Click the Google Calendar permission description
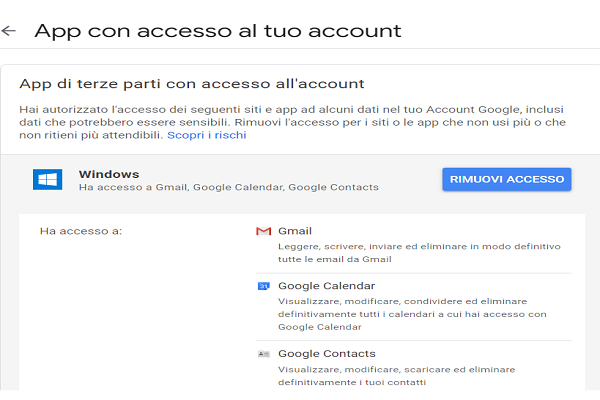The height and width of the screenshot is (400, 600). pyautogui.click(x=412, y=313)
